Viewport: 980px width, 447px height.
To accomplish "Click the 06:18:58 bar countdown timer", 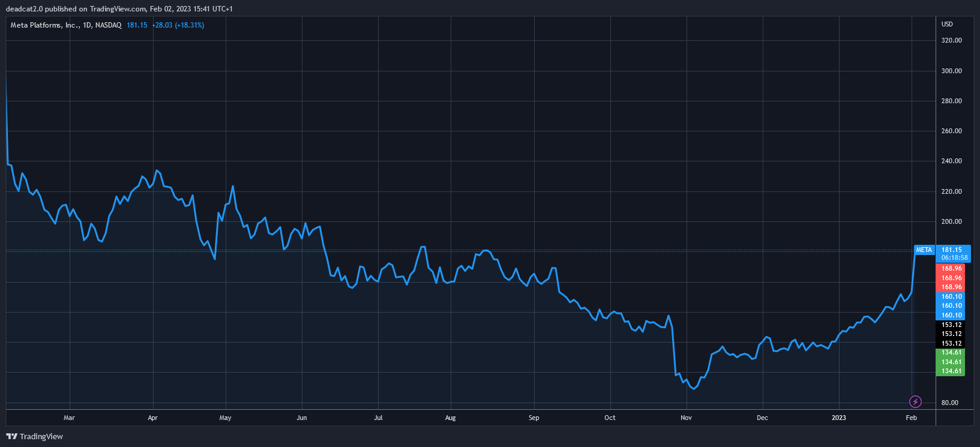I will (954, 257).
